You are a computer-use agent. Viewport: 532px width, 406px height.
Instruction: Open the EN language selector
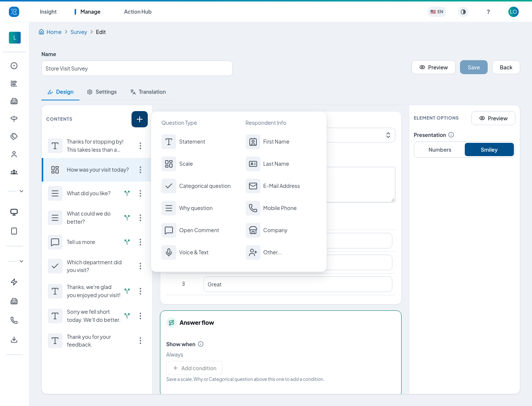[x=437, y=12]
